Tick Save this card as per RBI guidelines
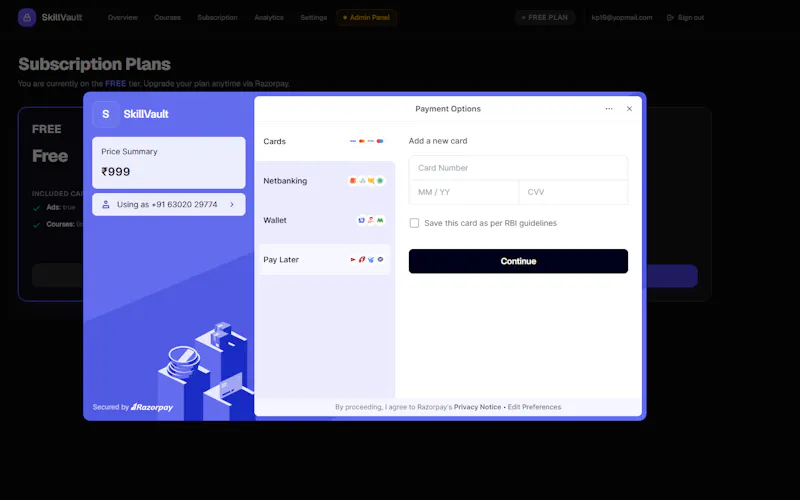800x500 pixels. coord(414,223)
